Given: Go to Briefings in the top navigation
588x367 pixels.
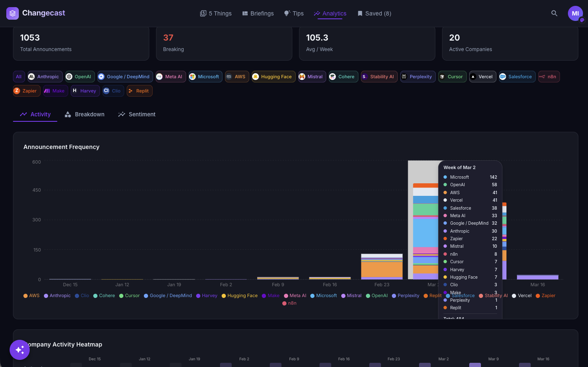Looking at the screenshot, I should 258,13.
